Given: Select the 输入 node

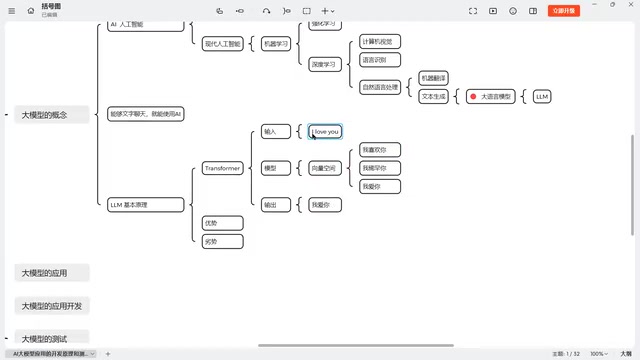Looking at the screenshot, I should coord(276,132).
